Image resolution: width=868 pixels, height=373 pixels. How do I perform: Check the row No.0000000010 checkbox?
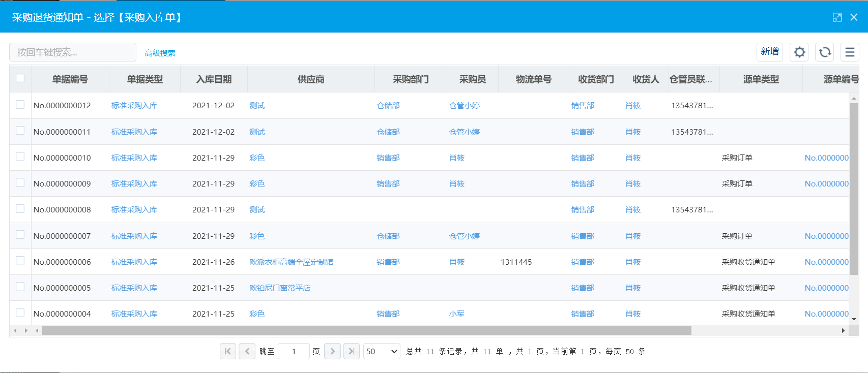click(x=20, y=157)
